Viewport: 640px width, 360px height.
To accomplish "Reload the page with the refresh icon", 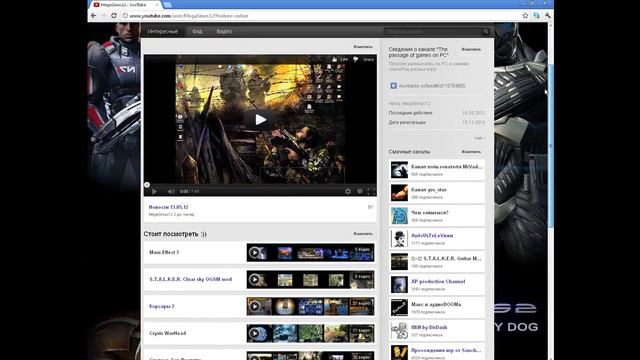I will pyautogui.click(x=114, y=16).
